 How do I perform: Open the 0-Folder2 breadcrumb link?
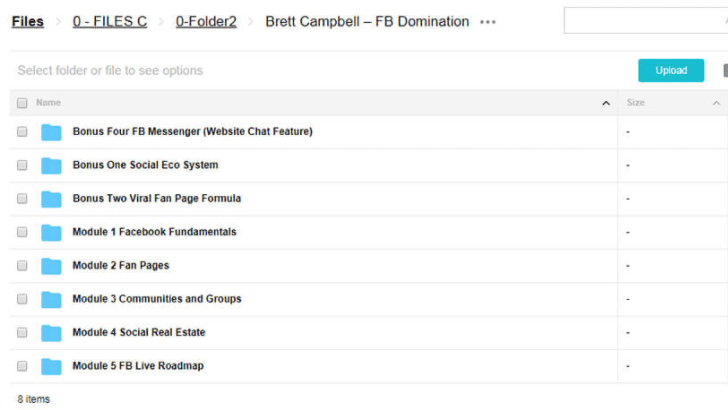pos(206,21)
